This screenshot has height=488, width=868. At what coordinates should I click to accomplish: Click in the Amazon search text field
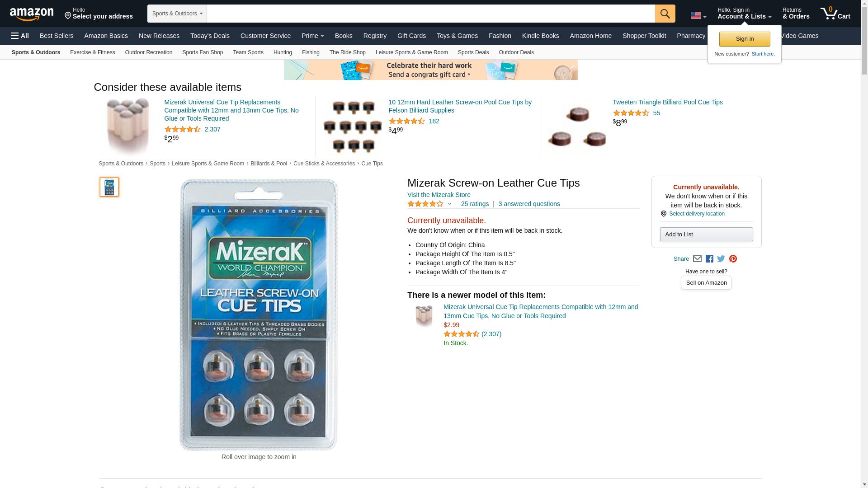[x=431, y=14]
